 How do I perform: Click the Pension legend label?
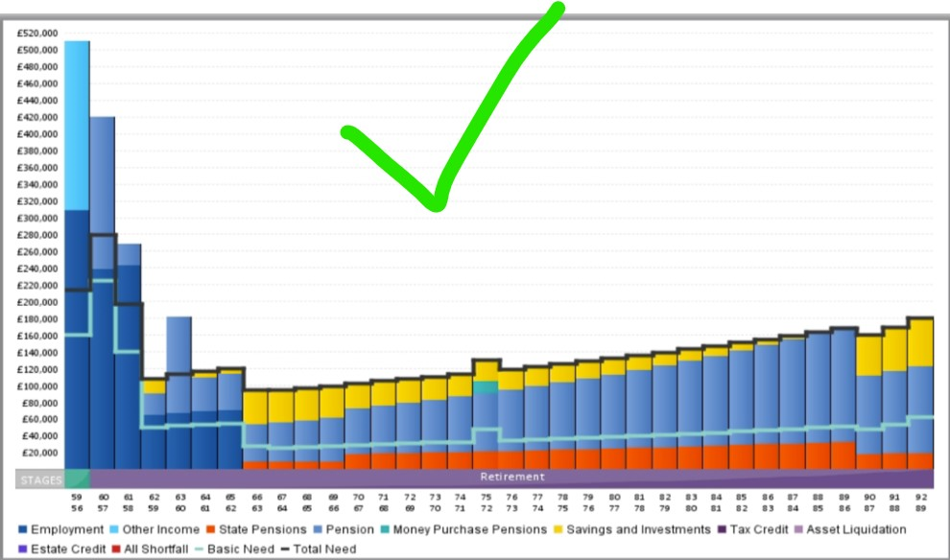(x=352, y=530)
